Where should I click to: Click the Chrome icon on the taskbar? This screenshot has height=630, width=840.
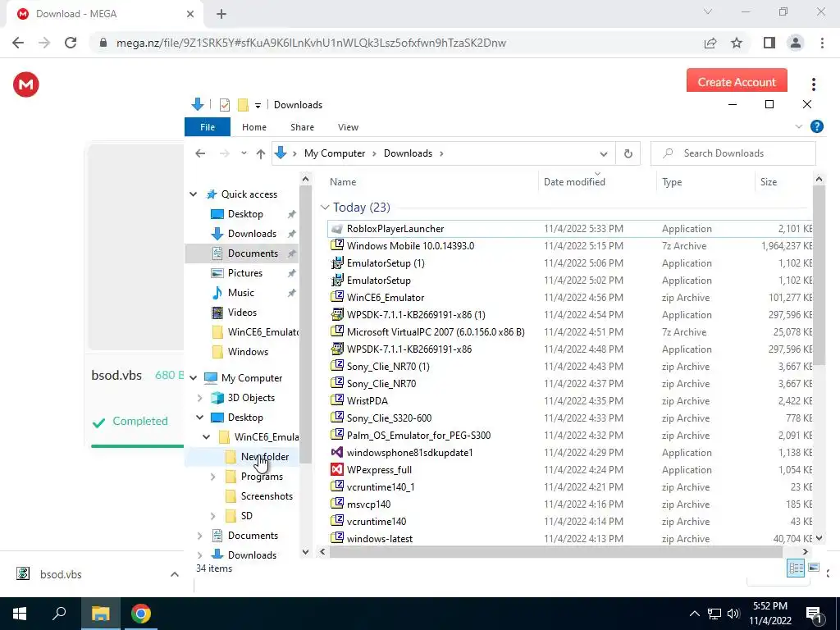pyautogui.click(x=141, y=614)
